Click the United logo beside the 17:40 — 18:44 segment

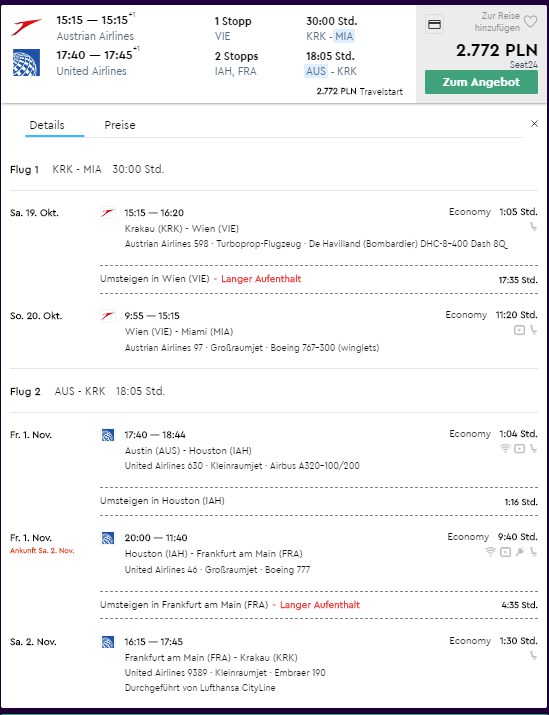[108, 435]
